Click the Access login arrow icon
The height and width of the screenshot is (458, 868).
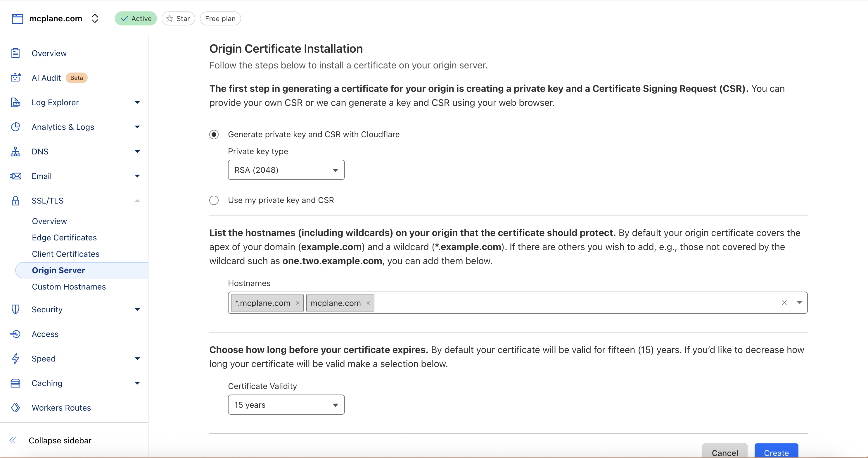point(15,334)
